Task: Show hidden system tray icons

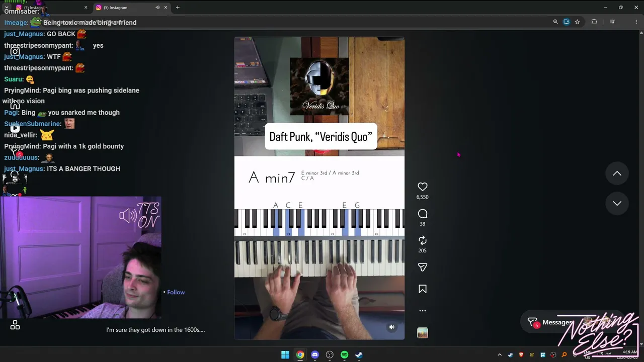Action: coord(500,355)
